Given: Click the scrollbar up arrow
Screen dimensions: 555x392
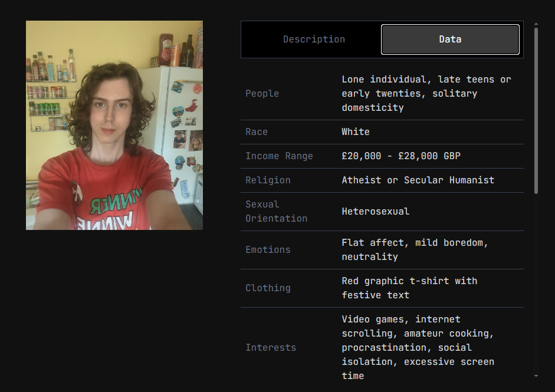Looking at the screenshot, I should click(x=536, y=24).
